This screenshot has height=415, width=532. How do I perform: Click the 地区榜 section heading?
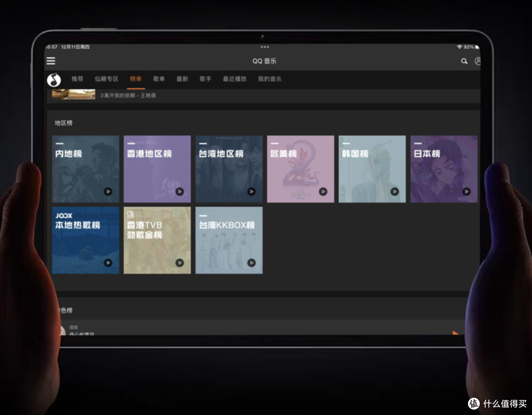(64, 123)
